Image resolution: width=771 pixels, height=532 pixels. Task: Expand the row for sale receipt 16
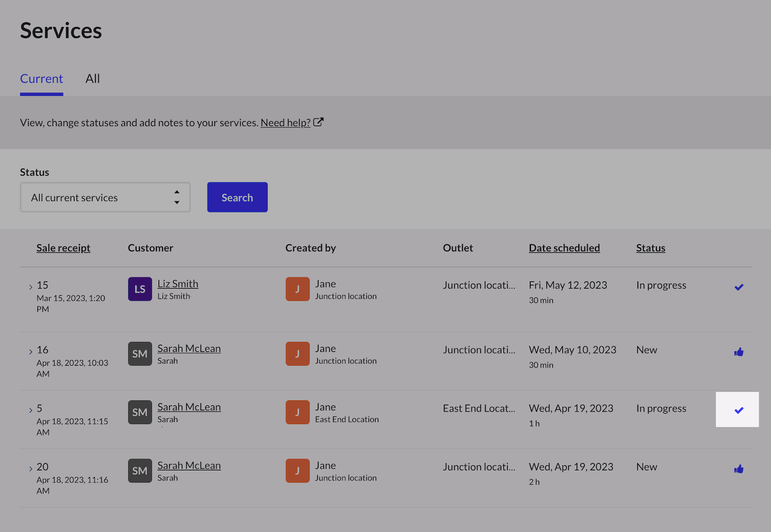[x=30, y=352]
